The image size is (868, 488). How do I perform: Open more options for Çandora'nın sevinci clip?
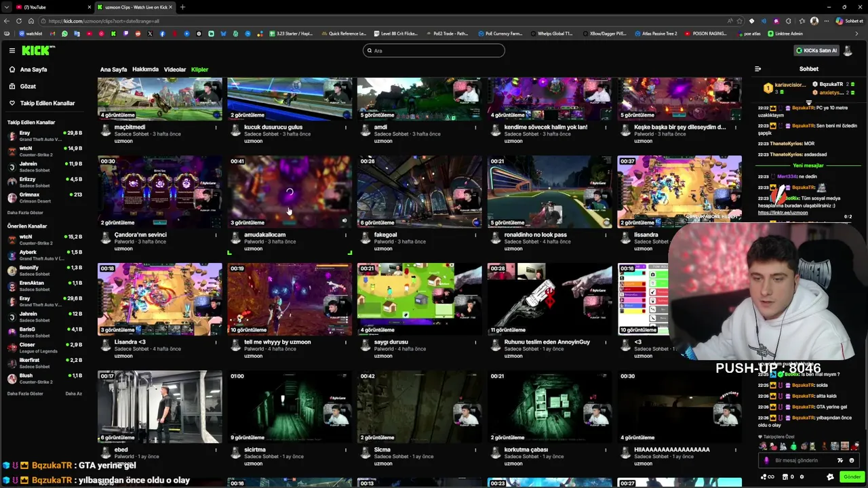click(x=216, y=235)
